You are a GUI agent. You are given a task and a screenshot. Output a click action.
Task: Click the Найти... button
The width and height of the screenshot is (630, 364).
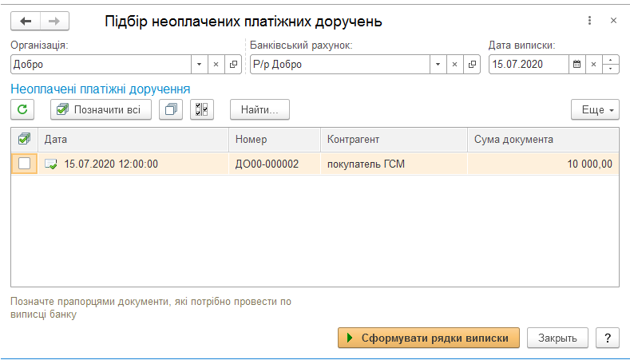click(x=260, y=109)
